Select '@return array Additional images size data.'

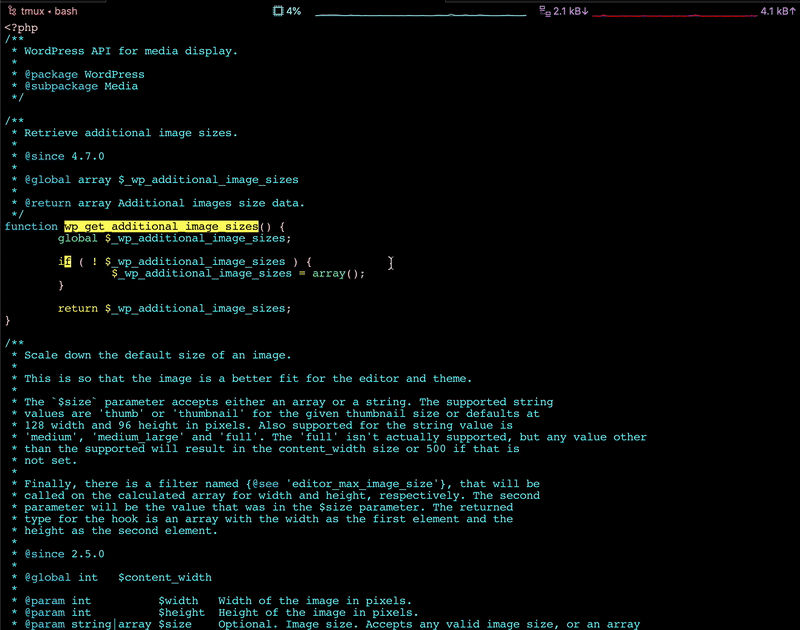click(x=164, y=204)
